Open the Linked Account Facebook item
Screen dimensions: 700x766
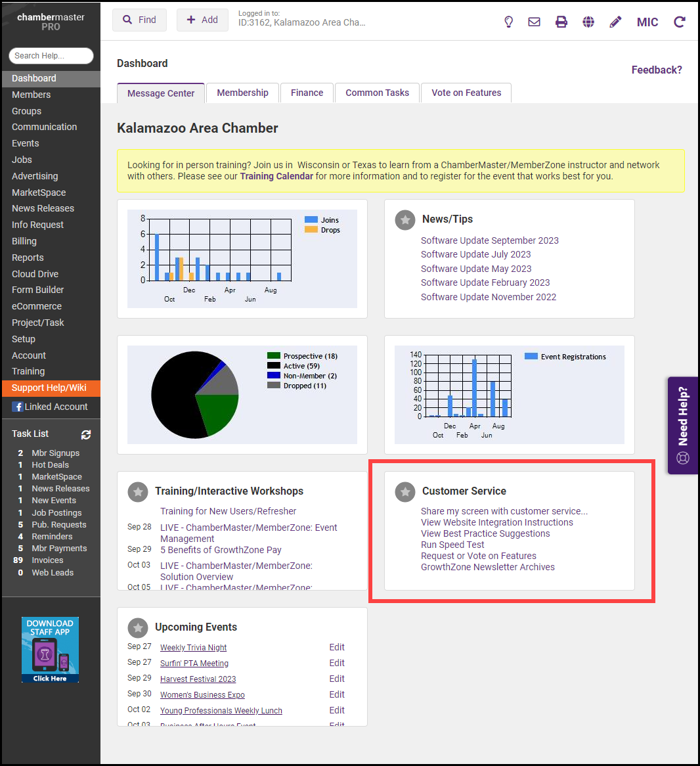click(51, 407)
